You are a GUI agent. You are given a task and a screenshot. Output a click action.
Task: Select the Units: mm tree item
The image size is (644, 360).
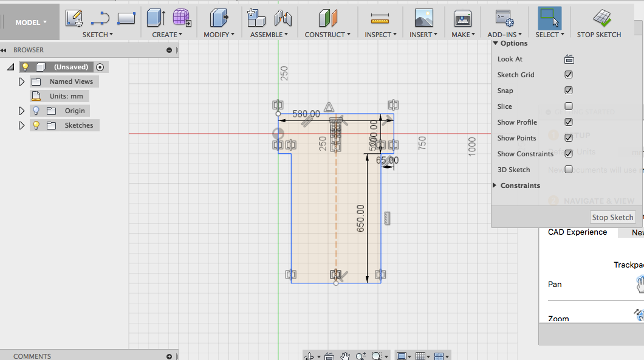click(x=60, y=96)
